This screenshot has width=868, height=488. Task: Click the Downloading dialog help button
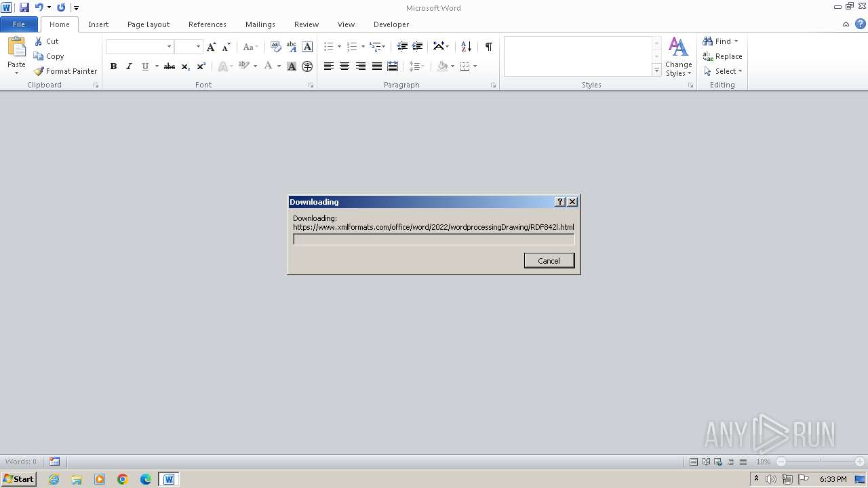(560, 202)
